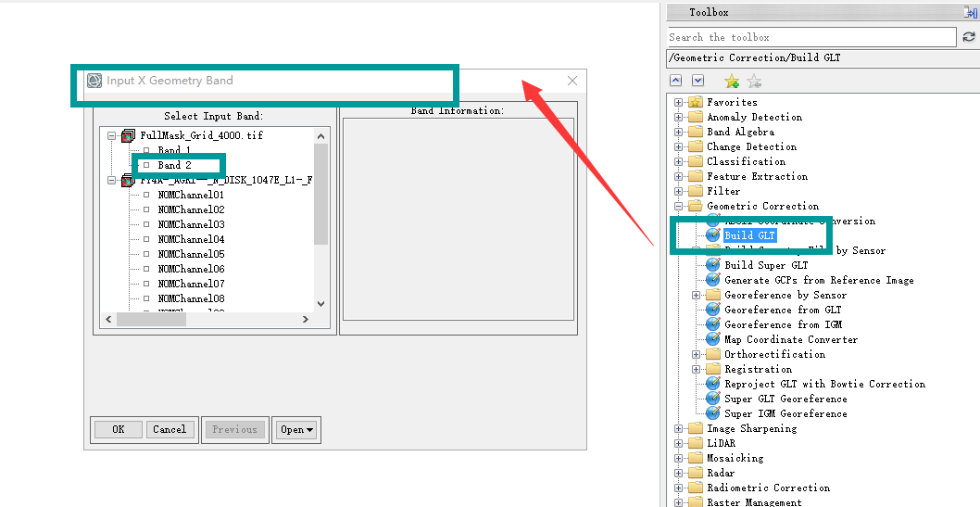Select the NOMChannel05 band
This screenshot has height=507, width=980.
click(x=191, y=255)
